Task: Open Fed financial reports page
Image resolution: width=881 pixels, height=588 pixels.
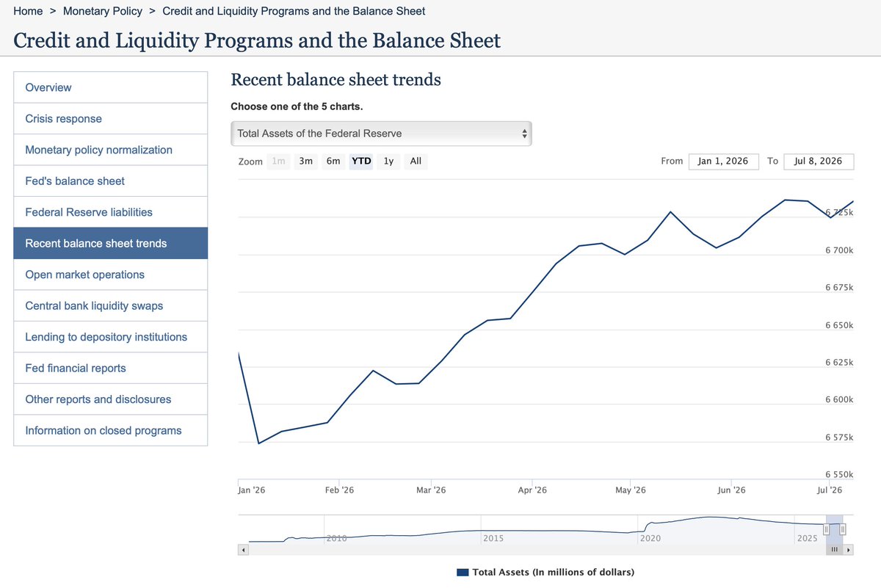Action: click(x=111, y=368)
